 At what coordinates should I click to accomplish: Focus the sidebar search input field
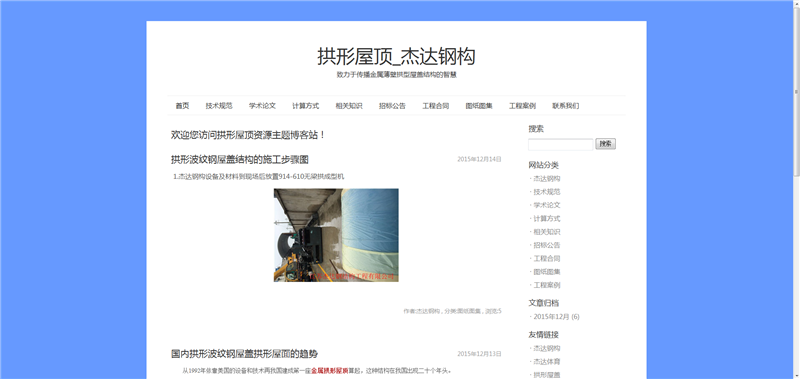tap(560, 144)
